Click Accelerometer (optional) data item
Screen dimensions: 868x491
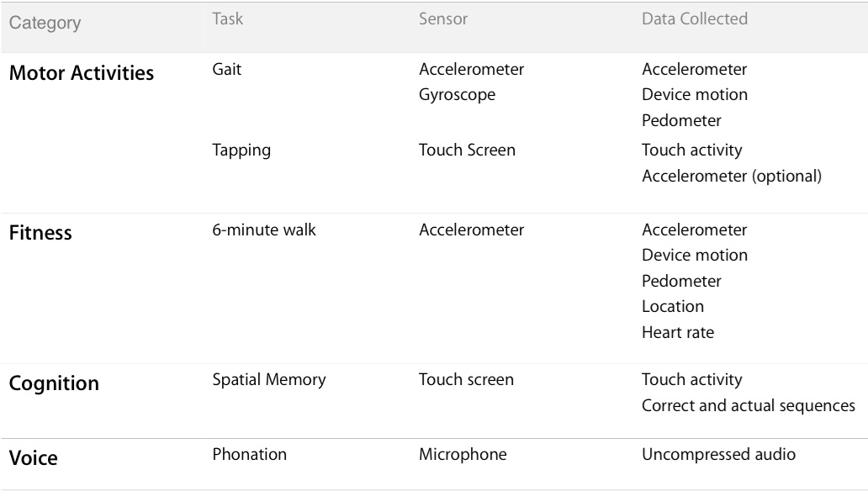click(x=731, y=177)
